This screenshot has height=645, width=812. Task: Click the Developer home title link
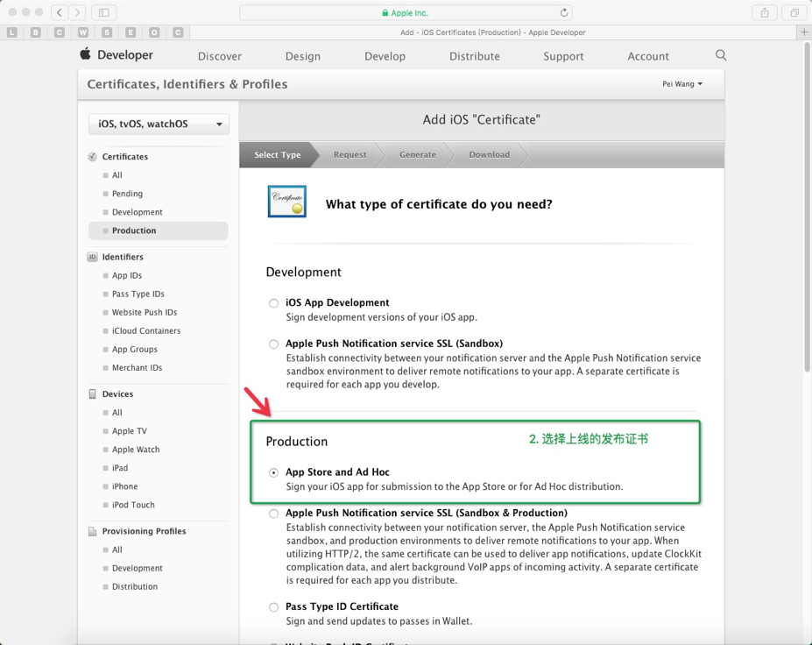pos(124,55)
